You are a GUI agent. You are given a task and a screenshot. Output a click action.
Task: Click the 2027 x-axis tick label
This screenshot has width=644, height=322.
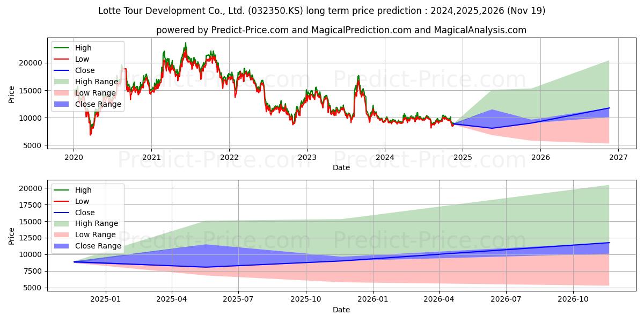[x=618, y=157]
